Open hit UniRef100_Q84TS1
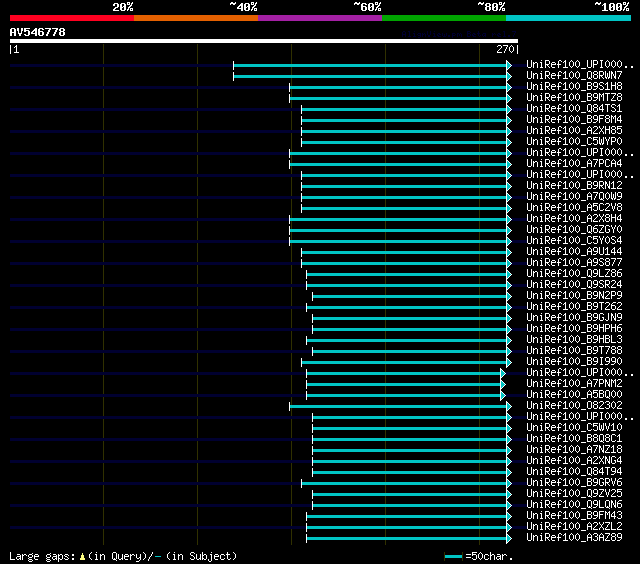 [574, 109]
